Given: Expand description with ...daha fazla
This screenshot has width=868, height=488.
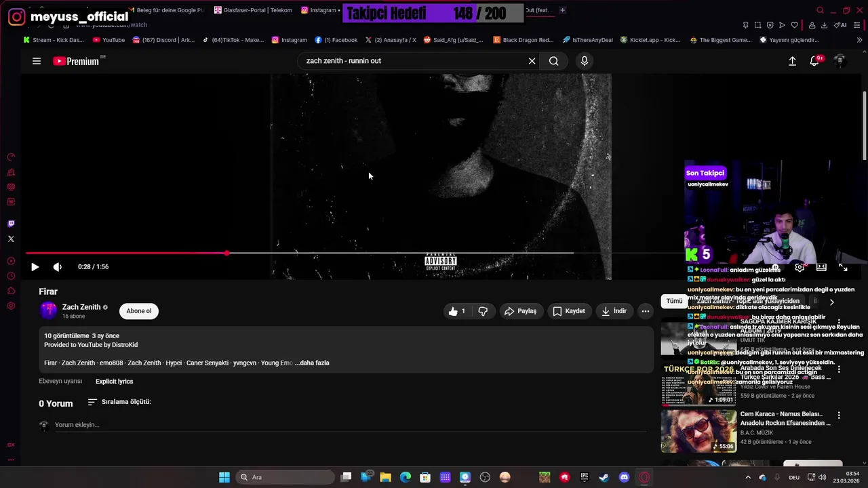Looking at the screenshot, I should [x=312, y=363].
